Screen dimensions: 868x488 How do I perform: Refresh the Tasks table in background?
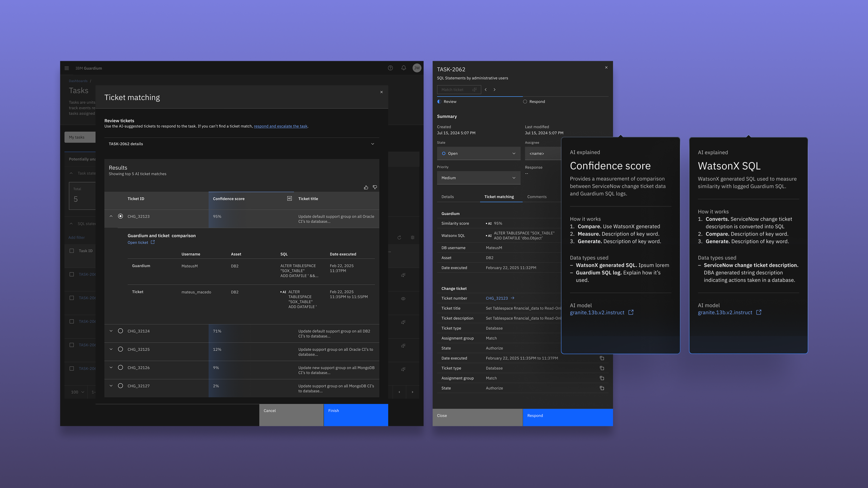click(x=399, y=238)
